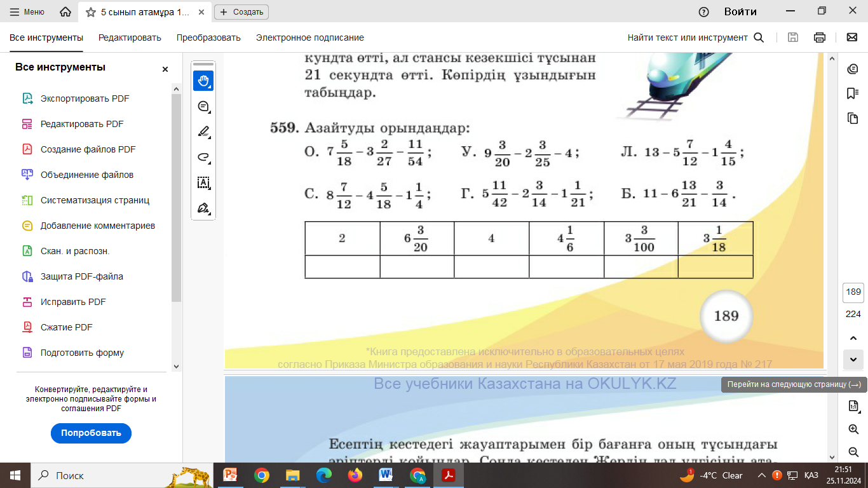The height and width of the screenshot is (488, 868).
Task: Open the help question mark icon
Action: coord(703,12)
